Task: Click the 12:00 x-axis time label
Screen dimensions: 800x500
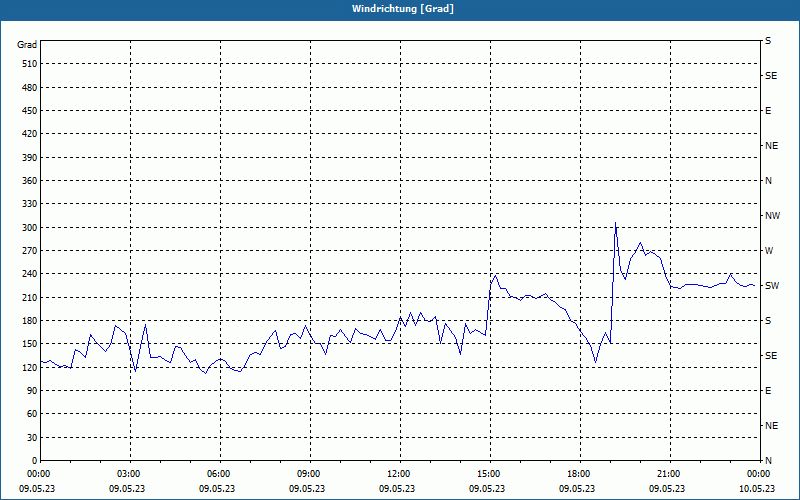Action: 397,474
